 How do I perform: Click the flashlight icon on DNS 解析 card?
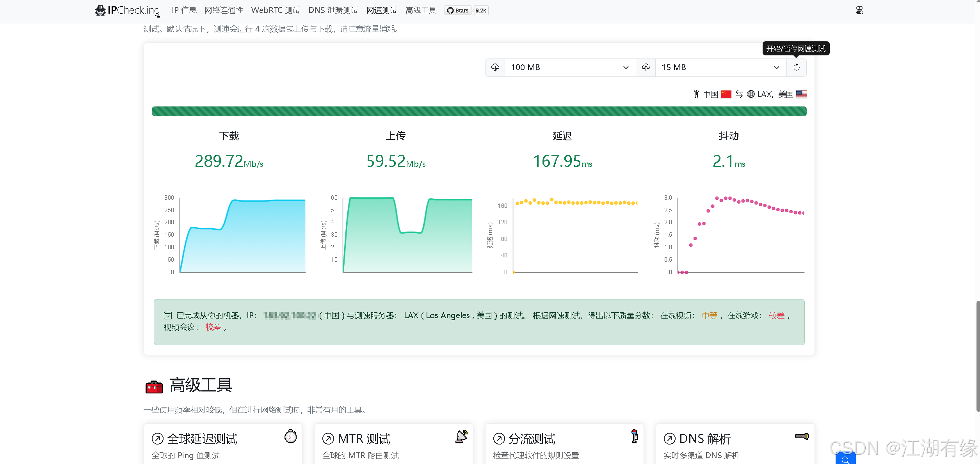(x=802, y=436)
